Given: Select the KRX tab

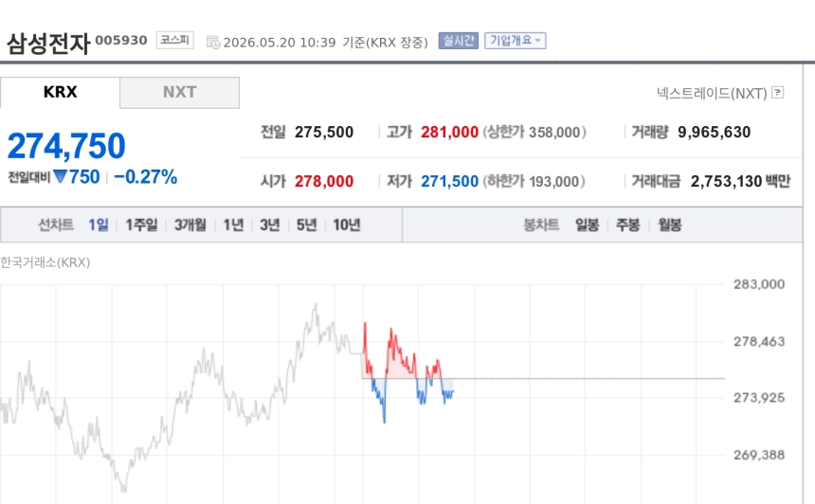Looking at the screenshot, I should (x=60, y=93).
